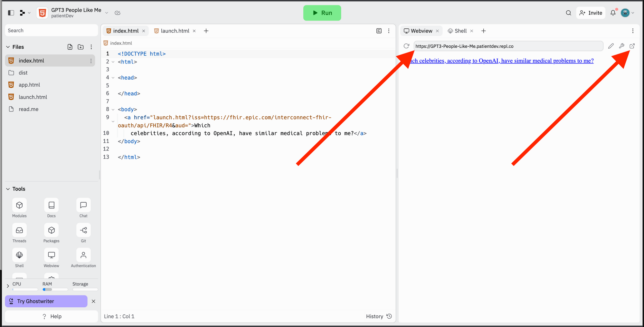This screenshot has width=644, height=327.
Task: Run the project
Action: [x=322, y=13]
